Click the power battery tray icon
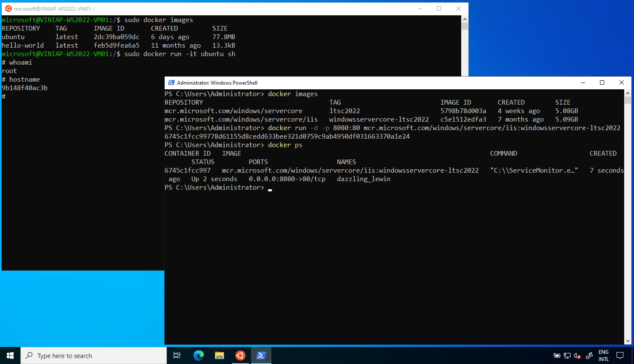This screenshot has height=364, width=634. tap(557, 355)
